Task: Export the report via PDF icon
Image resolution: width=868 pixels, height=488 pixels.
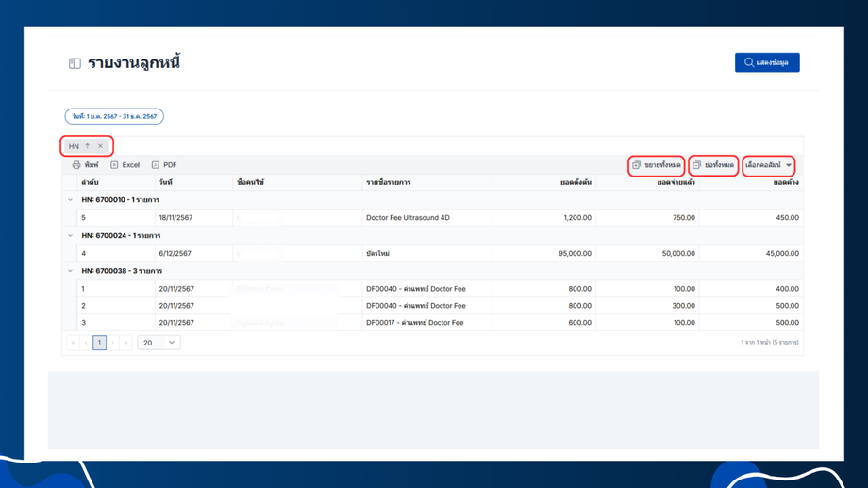Action: click(x=156, y=165)
